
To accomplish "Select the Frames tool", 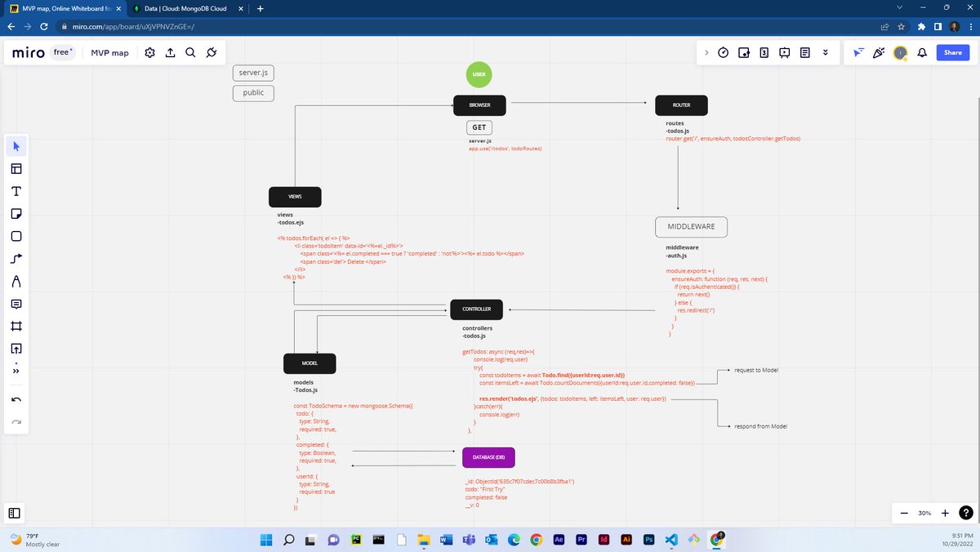I will point(16,326).
